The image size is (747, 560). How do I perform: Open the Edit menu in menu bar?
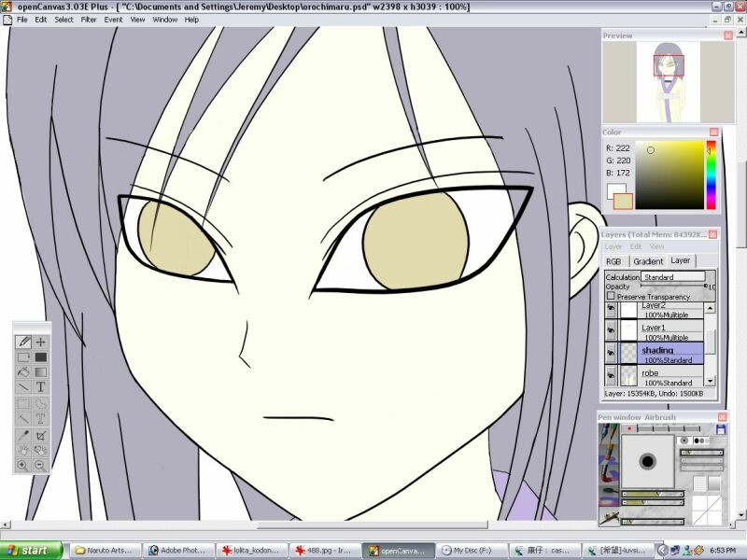pyautogui.click(x=40, y=20)
